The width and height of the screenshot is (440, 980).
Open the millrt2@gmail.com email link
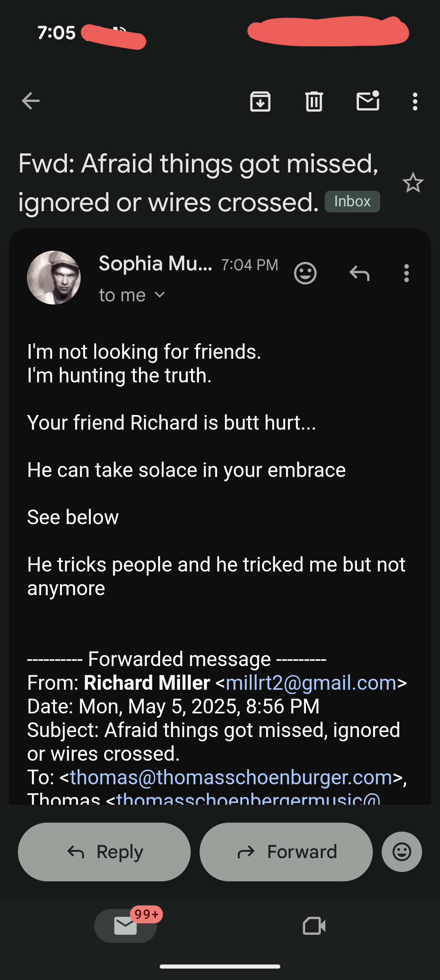[311, 683]
